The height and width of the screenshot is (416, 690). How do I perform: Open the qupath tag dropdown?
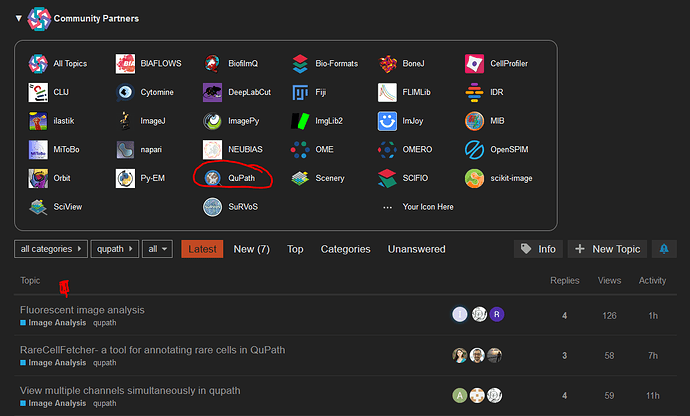pyautogui.click(x=115, y=249)
